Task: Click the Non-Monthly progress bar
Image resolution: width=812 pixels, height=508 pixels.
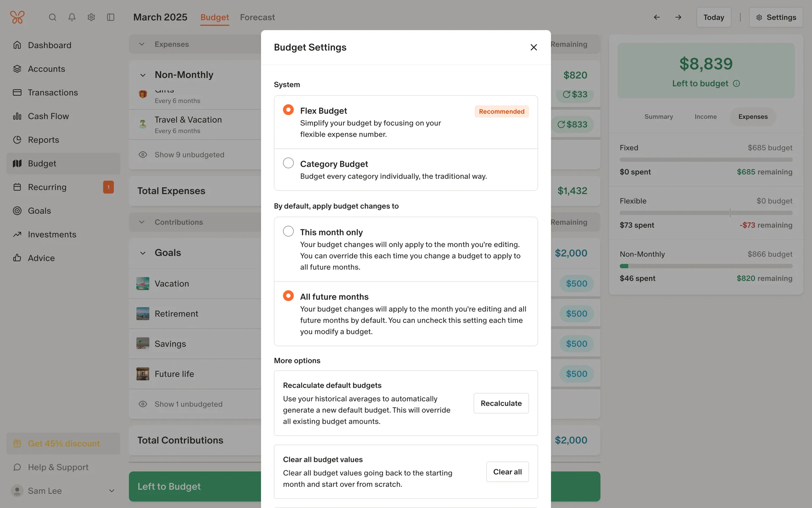Action: (706, 266)
